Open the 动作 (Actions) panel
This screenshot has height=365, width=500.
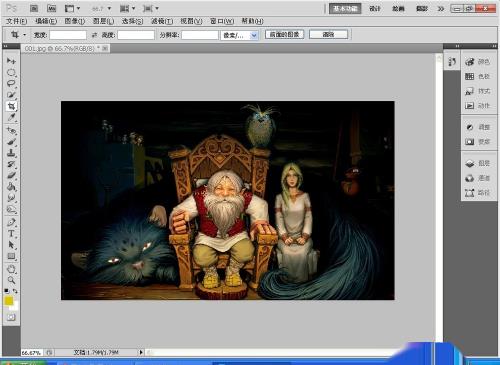point(477,106)
